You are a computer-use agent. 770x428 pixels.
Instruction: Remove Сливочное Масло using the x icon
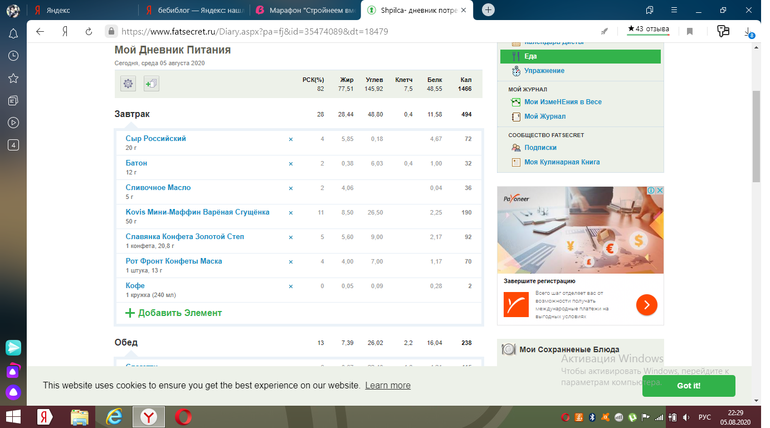pos(291,188)
